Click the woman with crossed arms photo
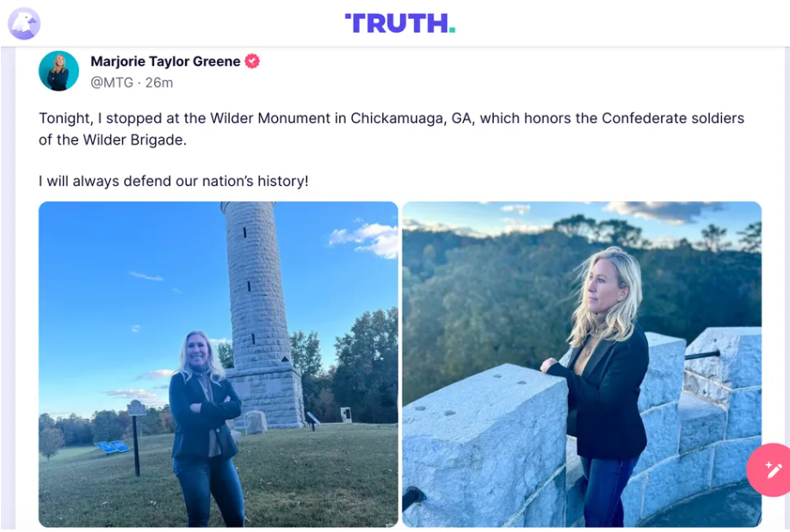Screen dimensions: 790x532 [x=205, y=428]
